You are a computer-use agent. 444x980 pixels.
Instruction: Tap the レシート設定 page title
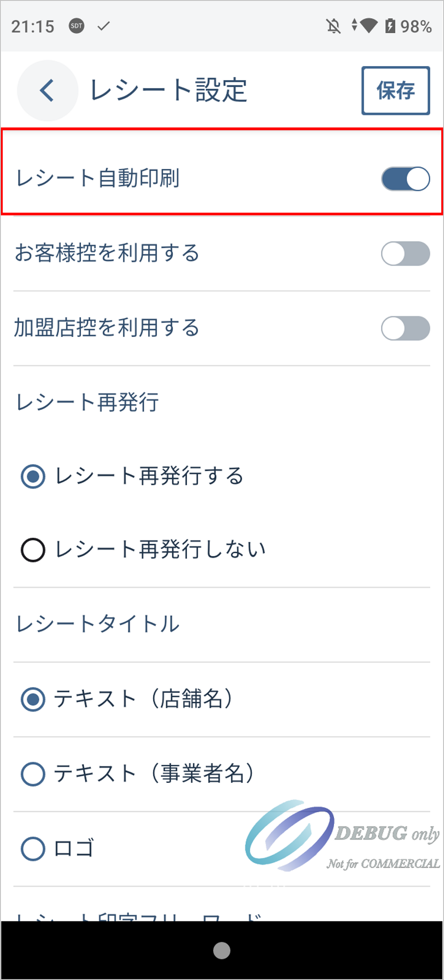pyautogui.click(x=169, y=91)
